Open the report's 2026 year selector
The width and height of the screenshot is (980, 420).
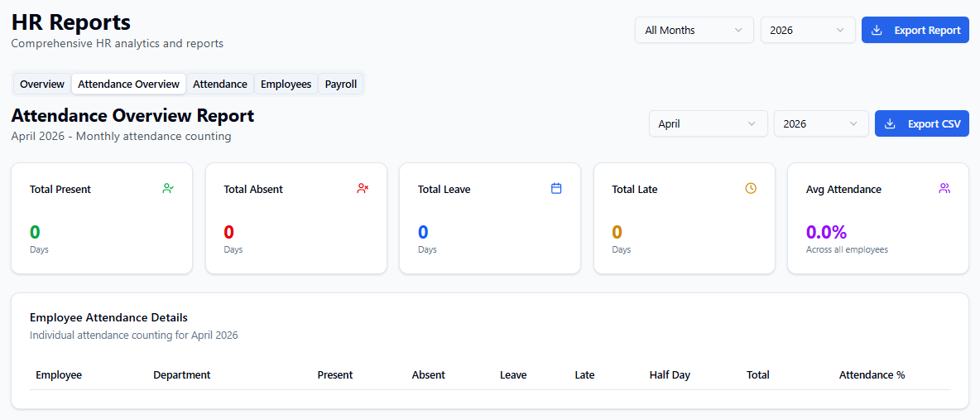[x=820, y=124]
